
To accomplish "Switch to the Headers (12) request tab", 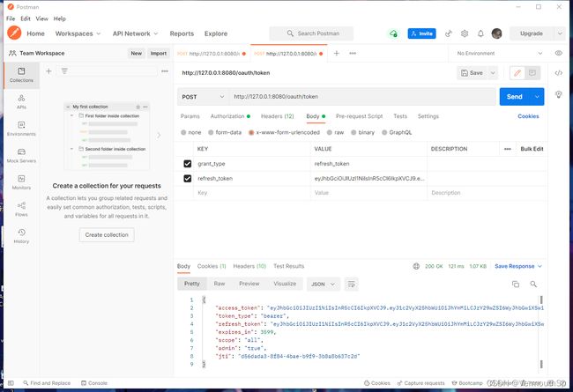I will 278,116.
